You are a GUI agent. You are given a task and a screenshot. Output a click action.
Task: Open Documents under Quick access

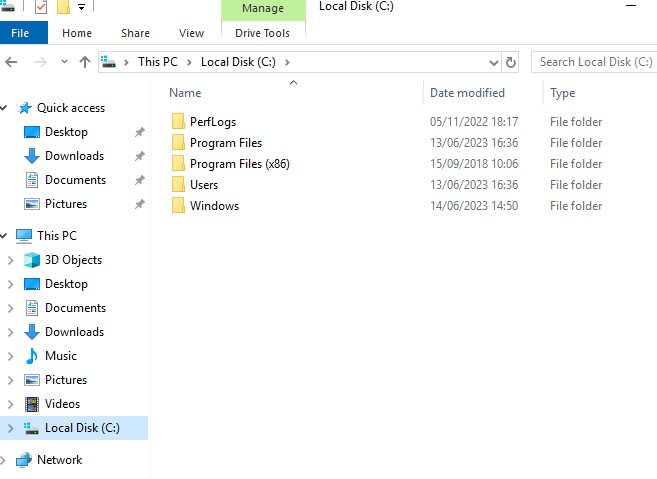(75, 180)
